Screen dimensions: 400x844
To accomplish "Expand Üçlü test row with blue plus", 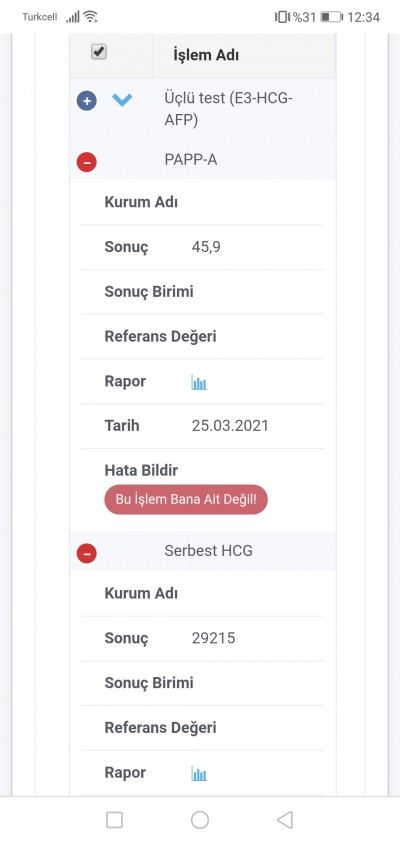I will pyautogui.click(x=87, y=101).
